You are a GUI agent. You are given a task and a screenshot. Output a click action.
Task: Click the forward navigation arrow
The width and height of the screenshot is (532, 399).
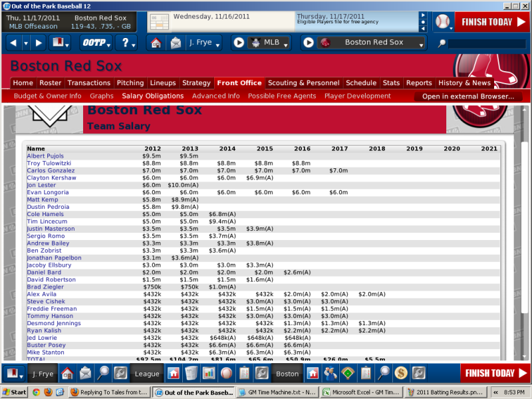[39, 43]
